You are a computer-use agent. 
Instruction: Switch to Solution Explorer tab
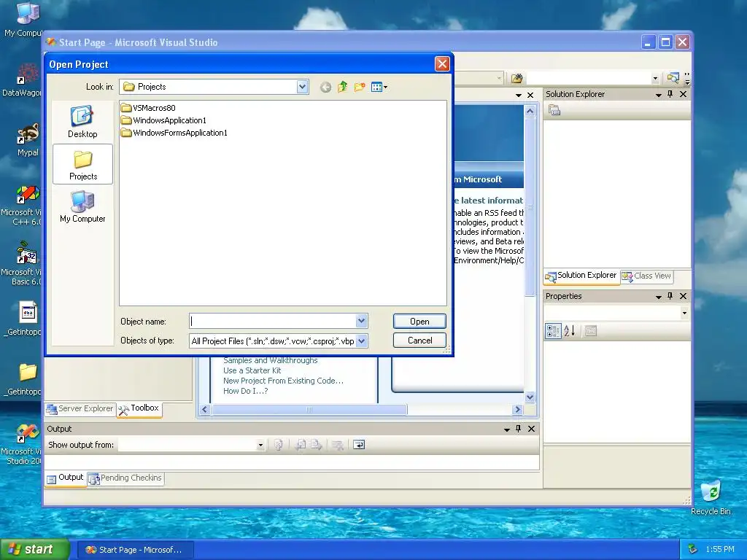[x=581, y=276]
